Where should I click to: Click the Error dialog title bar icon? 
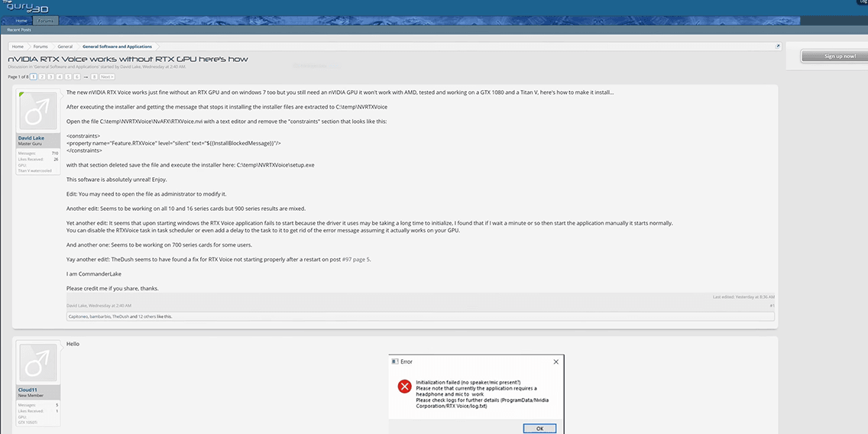click(395, 361)
